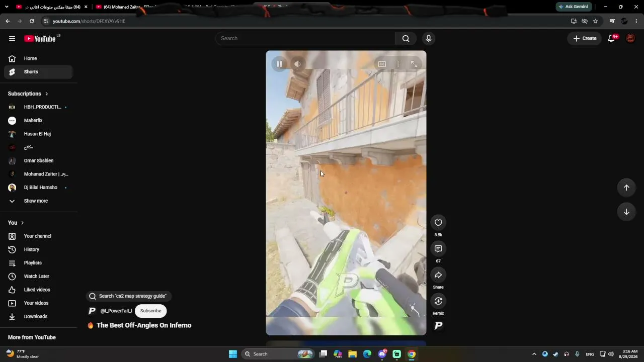Toggle closed captions on the Short
644x362 pixels.
(382, 64)
